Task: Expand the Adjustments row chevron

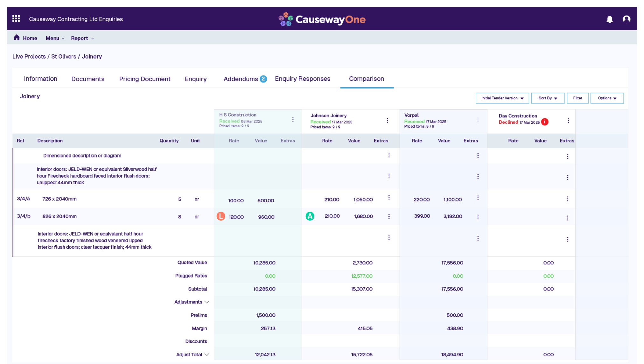Action: pyautogui.click(x=207, y=302)
